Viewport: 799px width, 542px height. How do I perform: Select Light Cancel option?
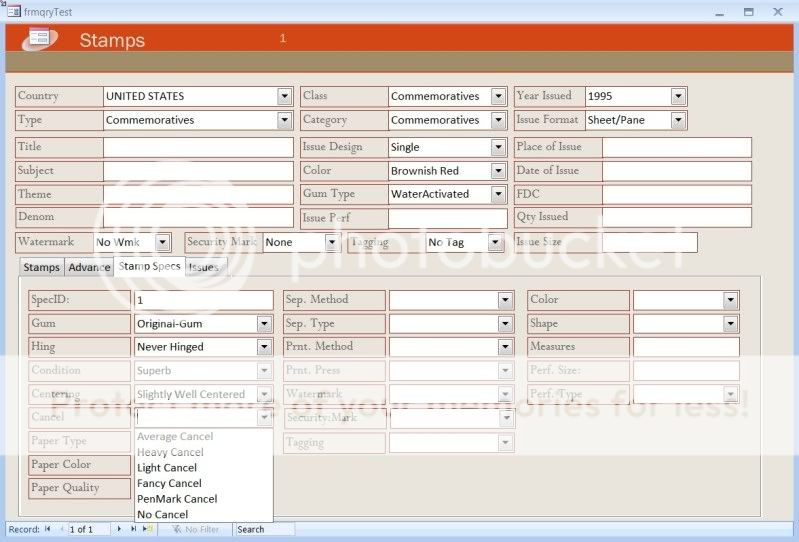[x=204, y=468]
